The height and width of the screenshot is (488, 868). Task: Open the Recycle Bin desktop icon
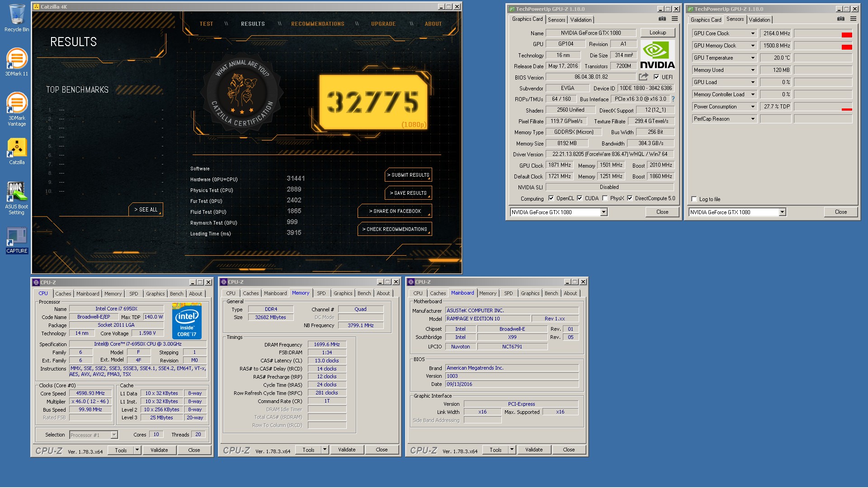point(17,18)
